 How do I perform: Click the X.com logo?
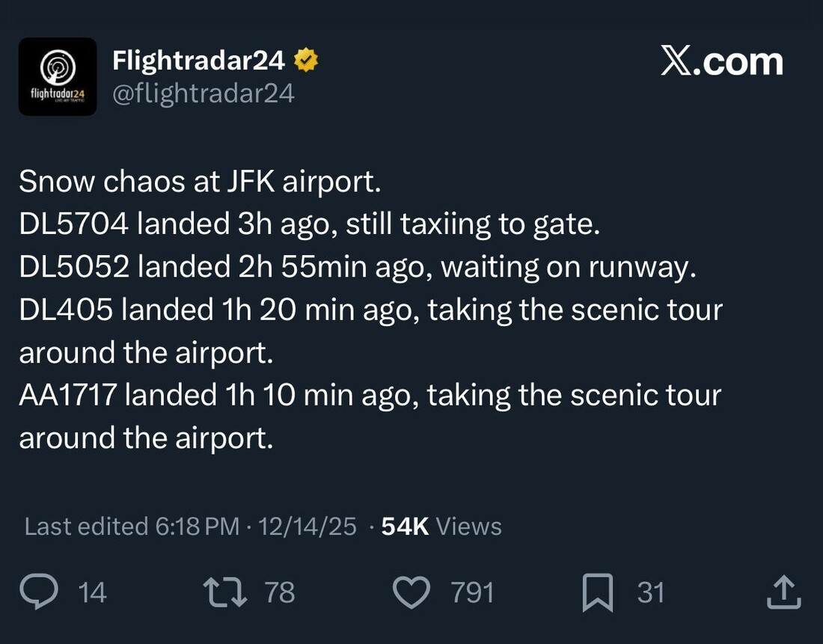722,62
